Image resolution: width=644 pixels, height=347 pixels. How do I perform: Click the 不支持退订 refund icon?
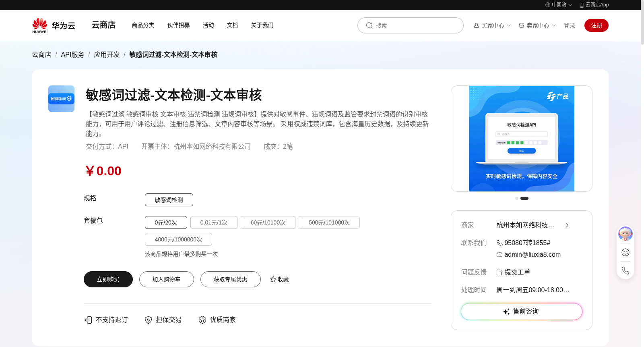pos(88,320)
